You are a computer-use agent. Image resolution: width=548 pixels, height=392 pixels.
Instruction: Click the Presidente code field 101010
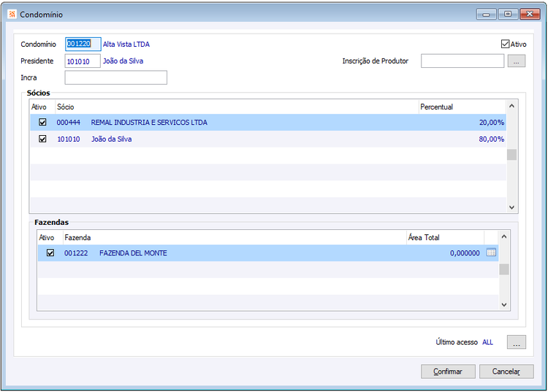coord(83,61)
